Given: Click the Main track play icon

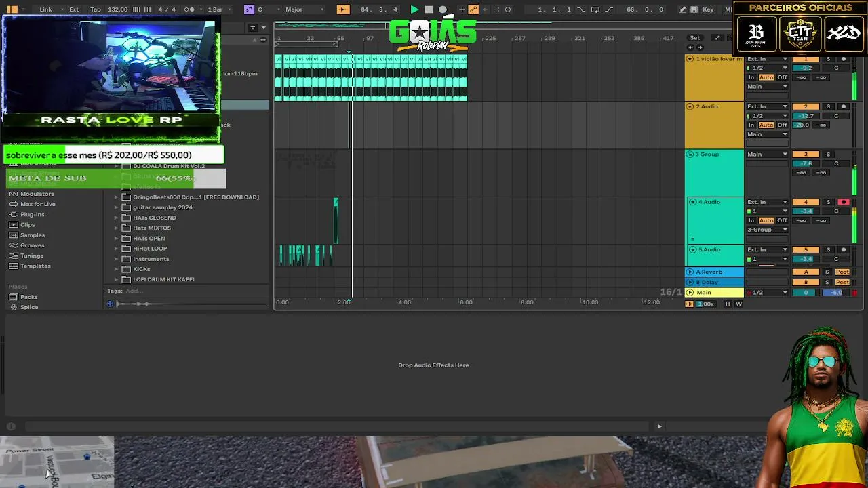Looking at the screenshot, I should pos(690,293).
